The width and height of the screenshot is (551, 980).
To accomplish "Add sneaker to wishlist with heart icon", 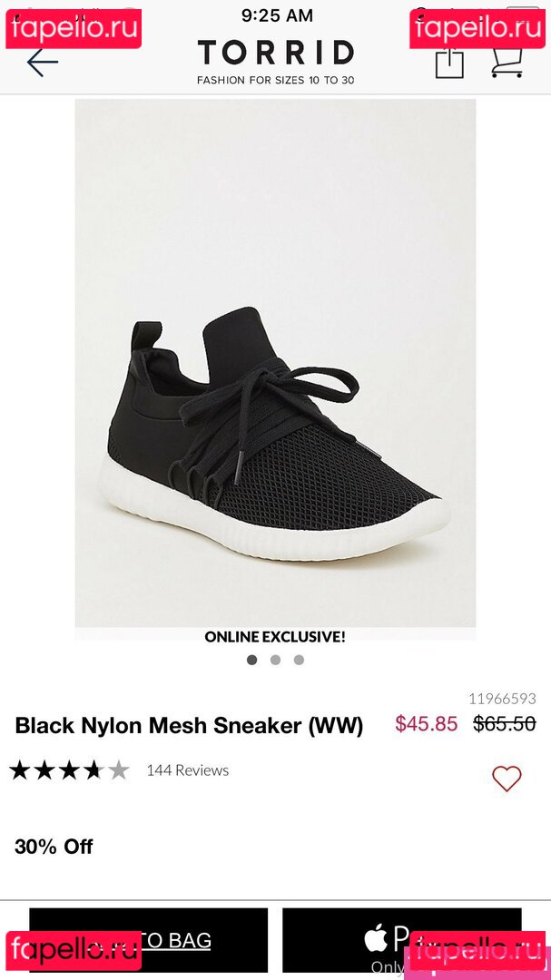I will [507, 779].
